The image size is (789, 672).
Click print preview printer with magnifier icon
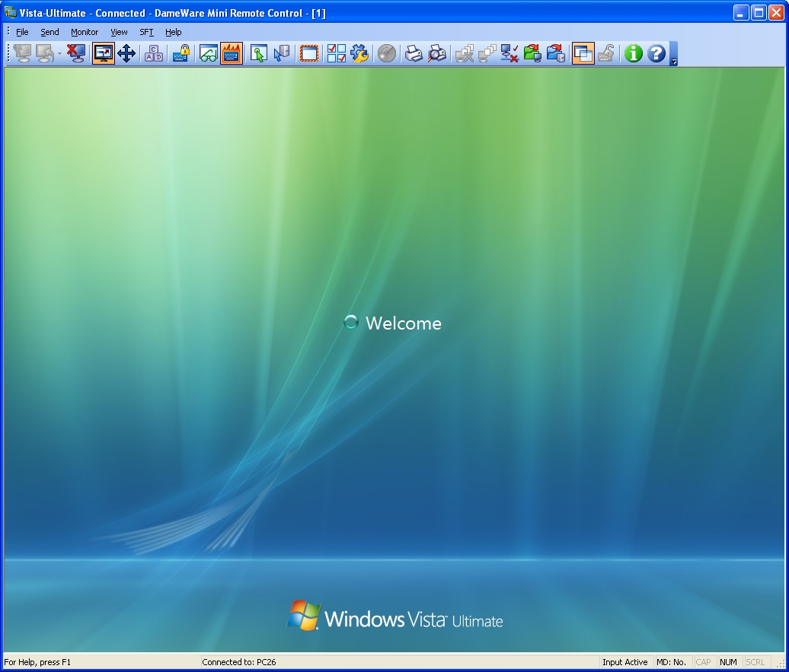click(437, 53)
